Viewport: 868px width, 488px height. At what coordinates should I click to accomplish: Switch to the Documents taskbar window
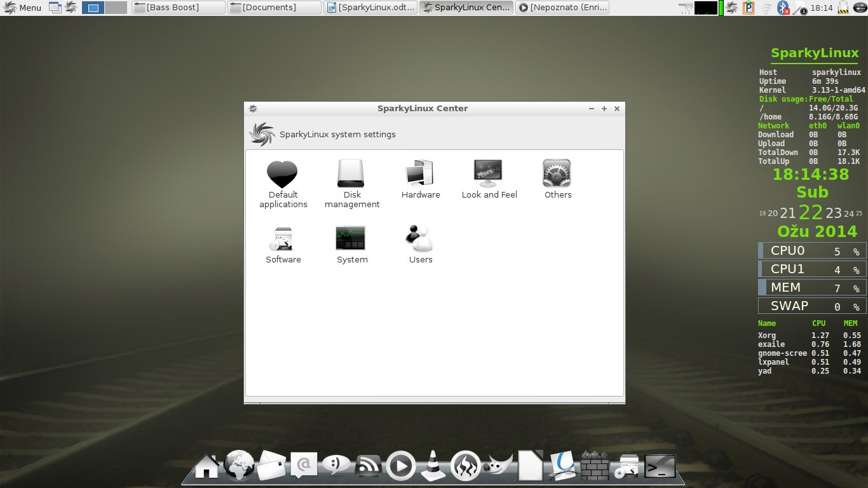(274, 8)
